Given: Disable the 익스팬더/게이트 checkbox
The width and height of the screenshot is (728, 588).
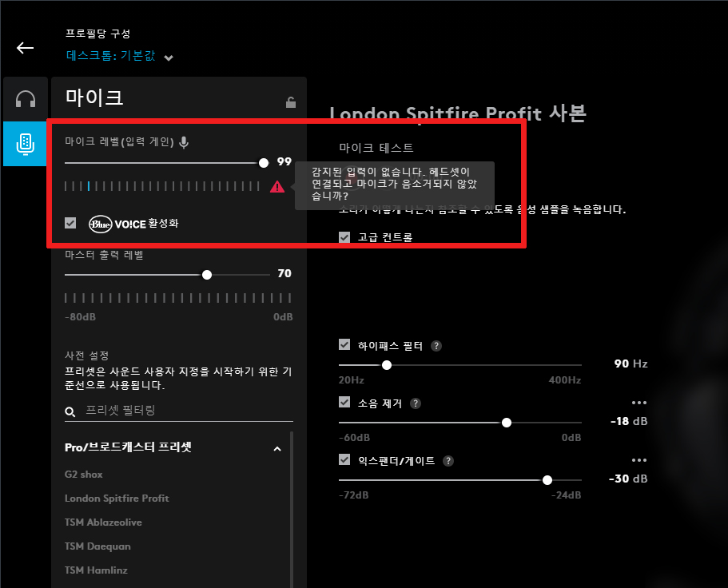Looking at the screenshot, I should pyautogui.click(x=344, y=459).
